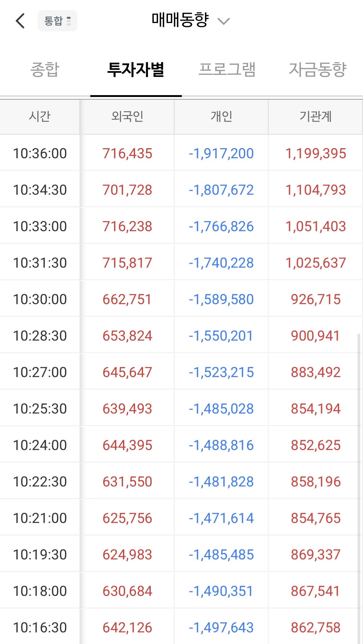Open the 프로그램 tab
This screenshot has width=363, height=644.
pos(227,69)
